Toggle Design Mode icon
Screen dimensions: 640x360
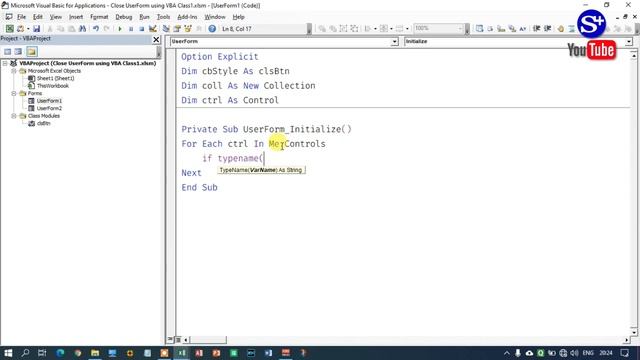pos(153,29)
